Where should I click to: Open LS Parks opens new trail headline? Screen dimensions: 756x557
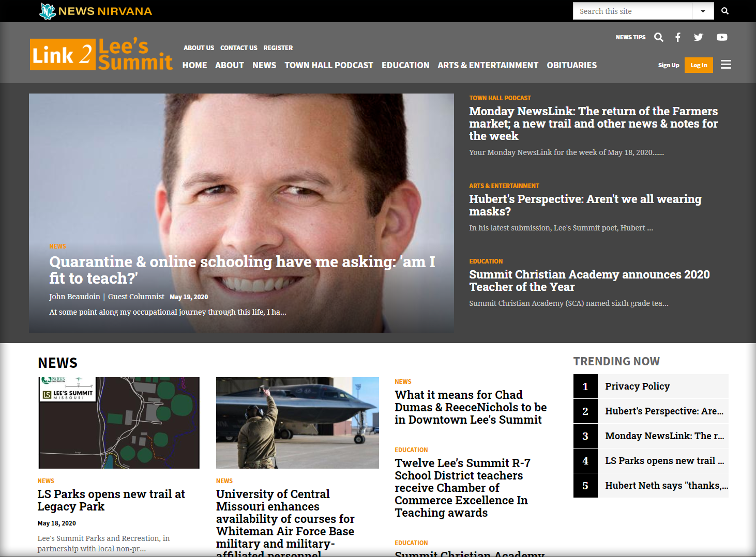click(111, 500)
